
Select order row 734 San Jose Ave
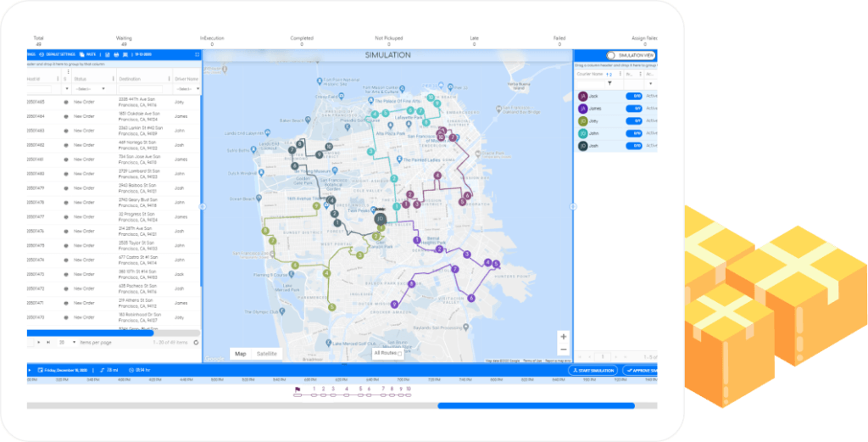point(114,159)
